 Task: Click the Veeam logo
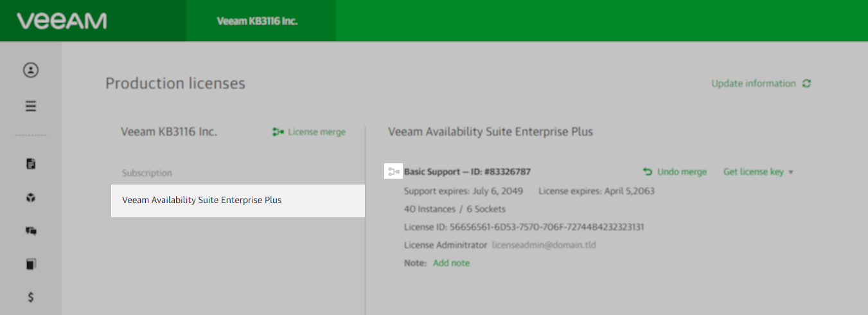[62, 21]
